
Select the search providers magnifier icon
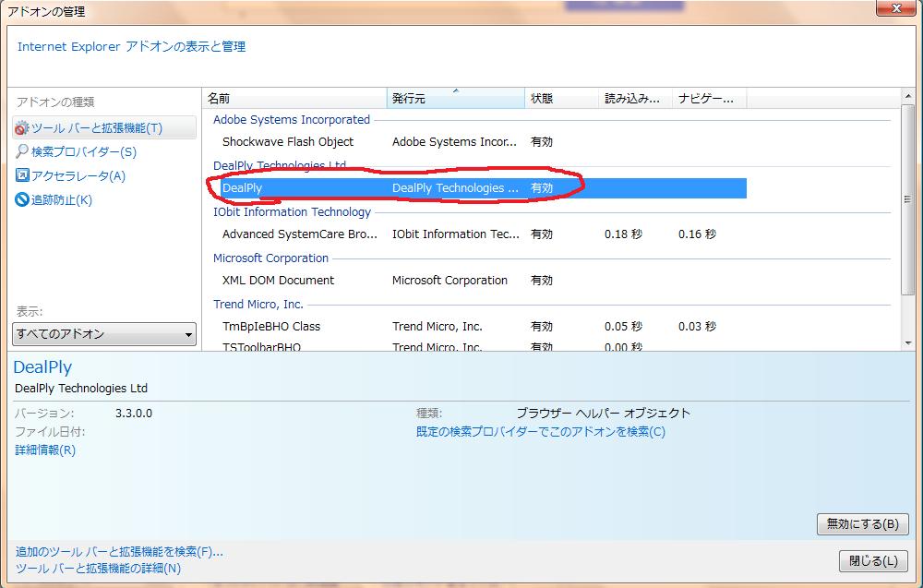[22, 151]
